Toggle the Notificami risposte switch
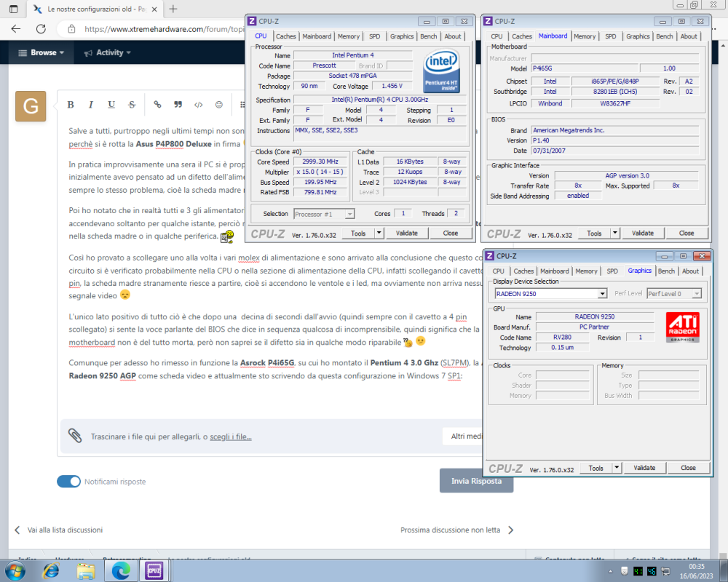Image resolution: width=728 pixels, height=582 pixels. point(68,481)
